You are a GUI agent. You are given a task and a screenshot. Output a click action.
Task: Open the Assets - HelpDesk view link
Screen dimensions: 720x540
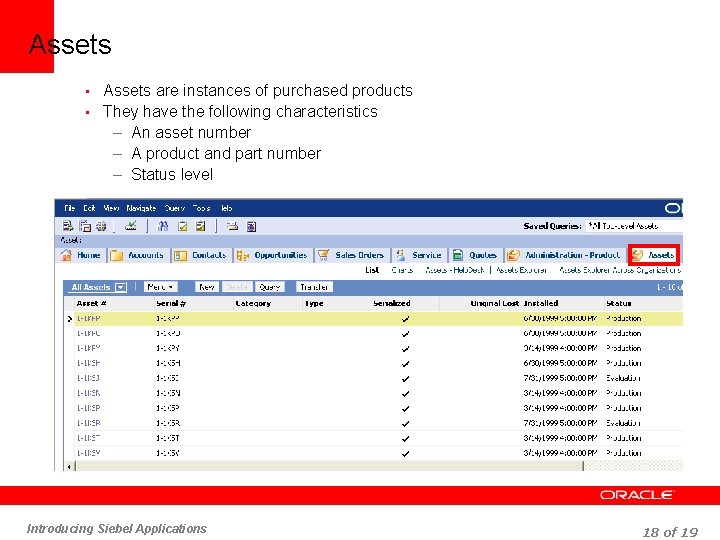455,270
